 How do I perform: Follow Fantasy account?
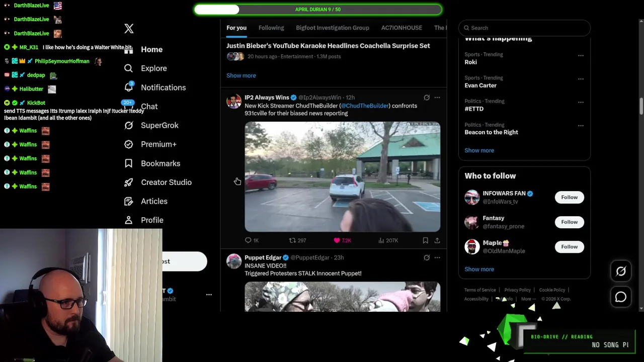570,222
